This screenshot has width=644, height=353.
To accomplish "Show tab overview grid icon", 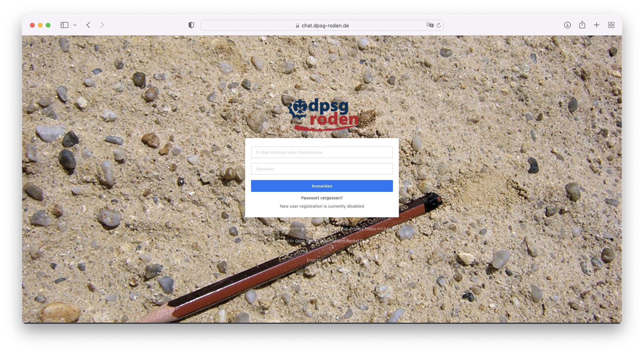I will coord(611,25).
